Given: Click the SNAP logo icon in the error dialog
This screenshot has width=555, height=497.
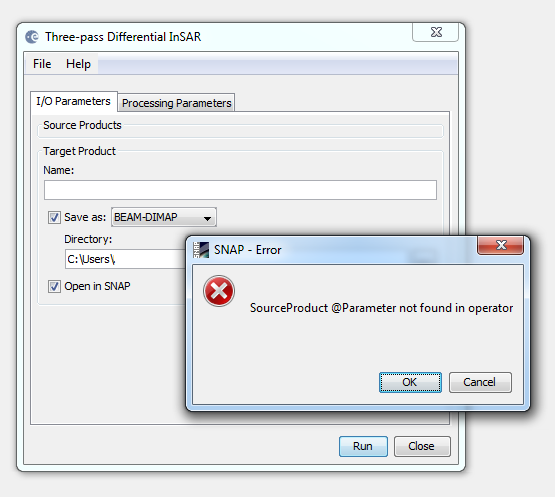Looking at the screenshot, I should [201, 250].
